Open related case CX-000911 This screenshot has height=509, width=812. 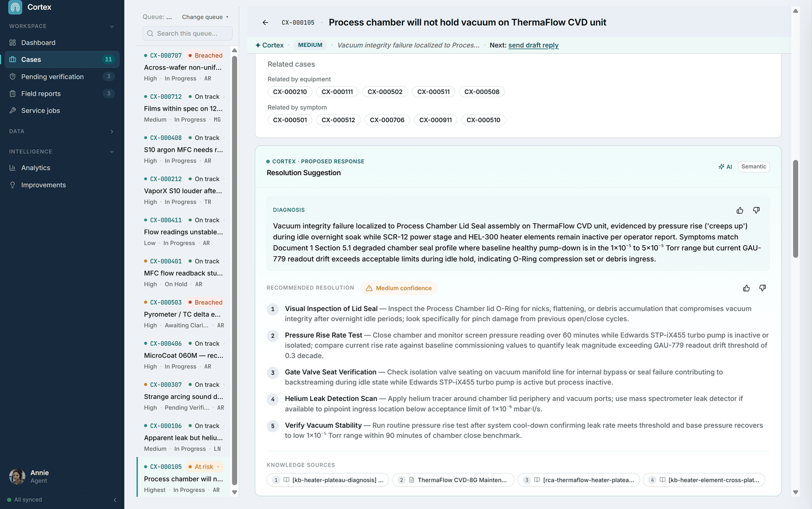[x=435, y=120]
